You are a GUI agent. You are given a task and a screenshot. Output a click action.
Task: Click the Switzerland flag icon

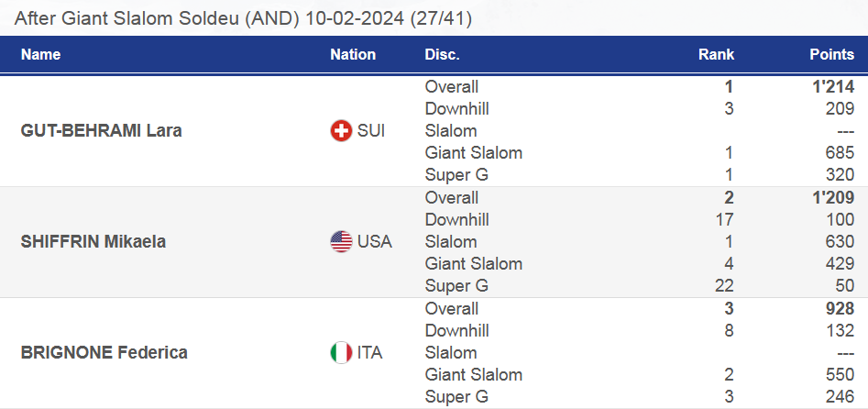pyautogui.click(x=341, y=131)
